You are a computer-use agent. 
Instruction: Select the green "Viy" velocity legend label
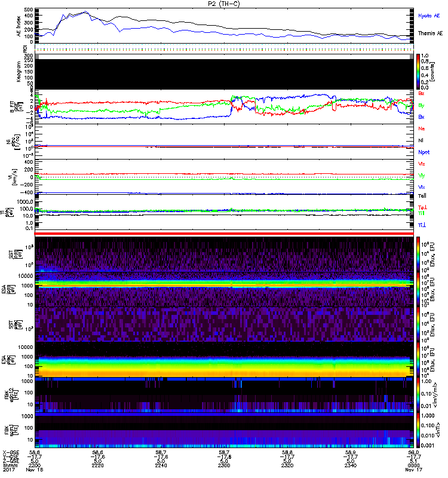click(x=421, y=176)
